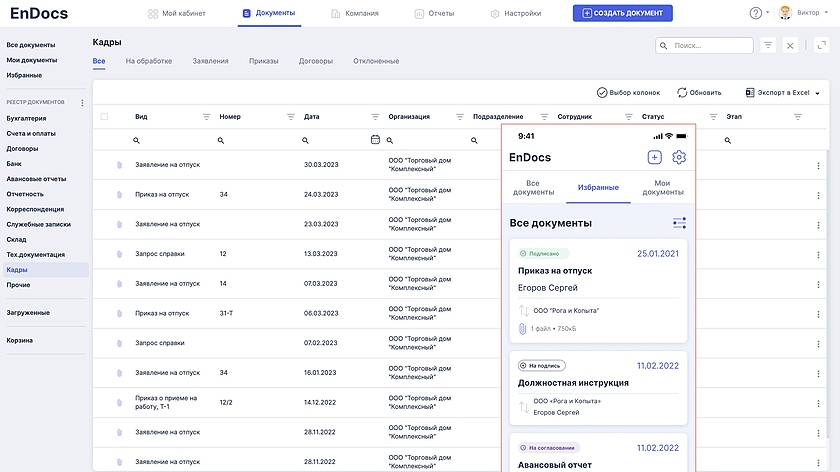Open three-dot menu beside Реестр документов
840x472 pixels.
pyautogui.click(x=82, y=103)
